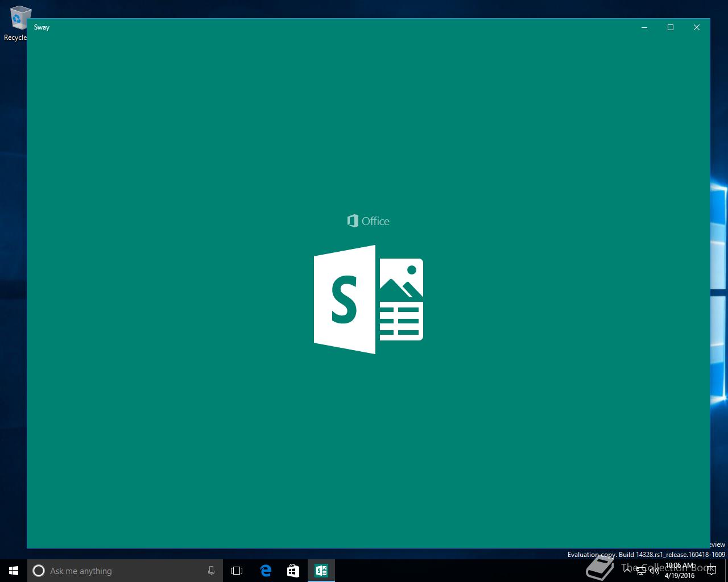Screen dimensions: 728x582
Task: Click the taskbar date 4/19/2016
Action: [680, 576]
